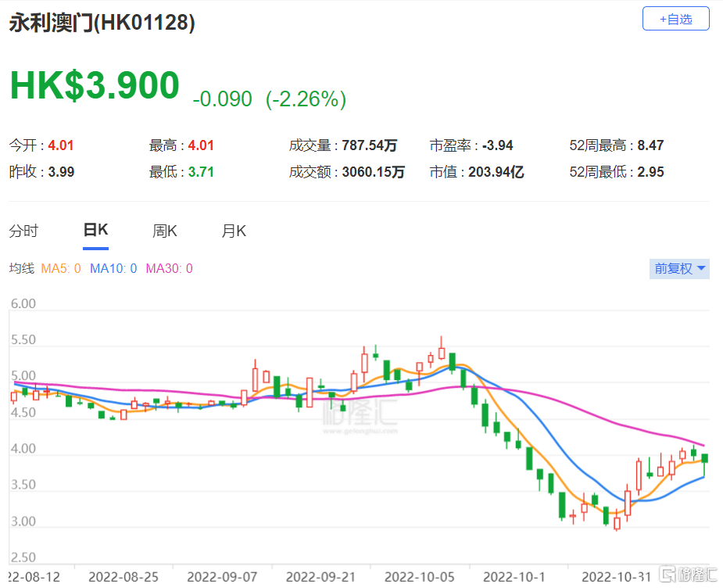723x588 pixels.
Task: Click the 成交量 volume figure
Action: click(367, 145)
